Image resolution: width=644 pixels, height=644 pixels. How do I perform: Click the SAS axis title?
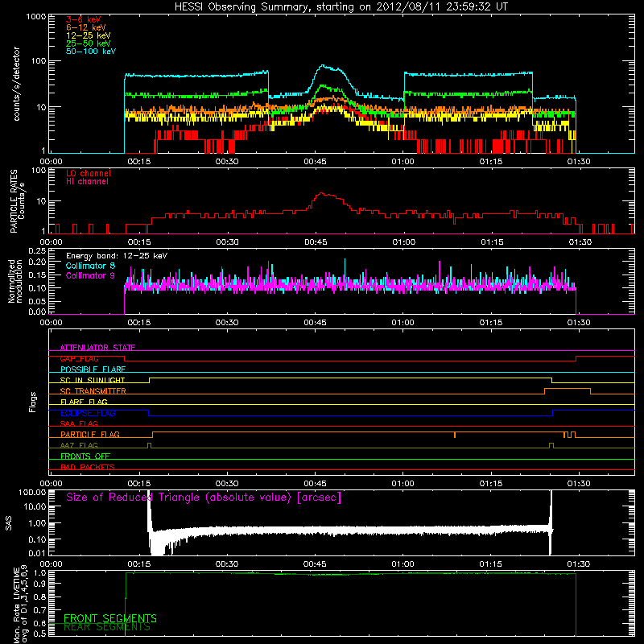click(x=9, y=523)
